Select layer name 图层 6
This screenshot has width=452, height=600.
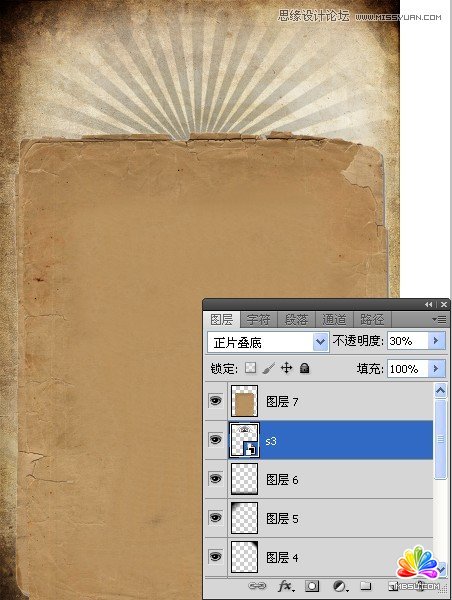click(x=282, y=479)
